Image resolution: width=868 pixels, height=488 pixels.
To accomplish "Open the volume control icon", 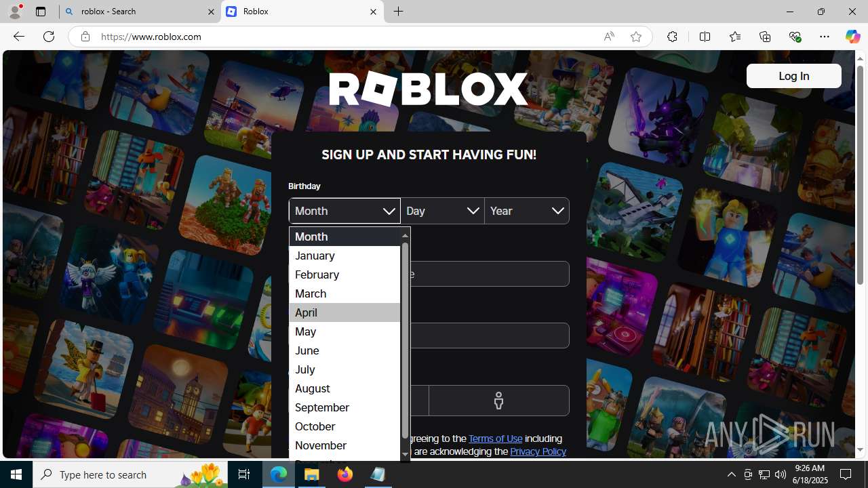I will (x=780, y=474).
